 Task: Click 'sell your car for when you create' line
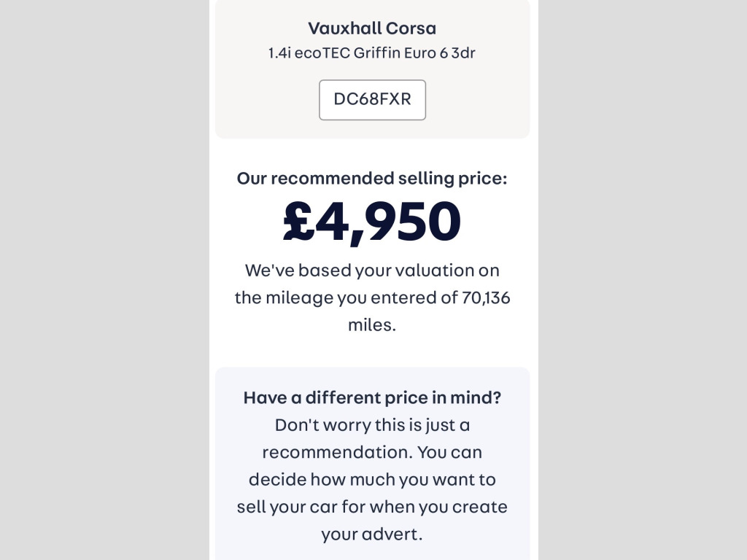(x=372, y=506)
